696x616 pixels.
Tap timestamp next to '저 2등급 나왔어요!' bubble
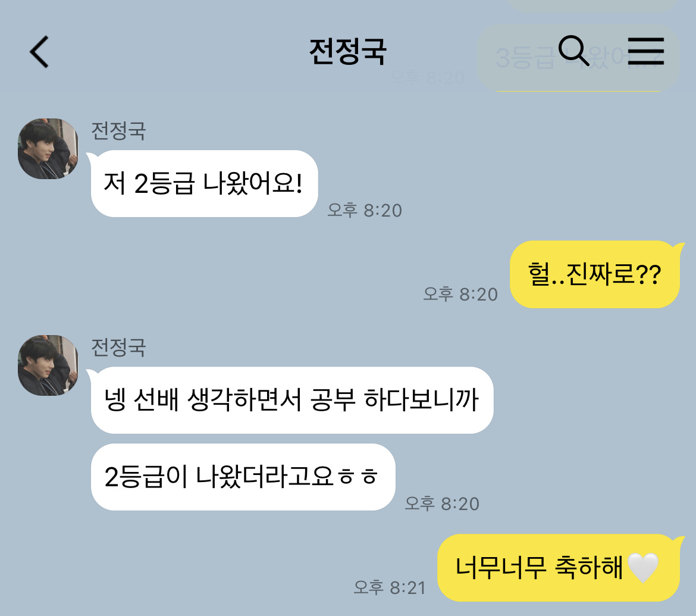(365, 210)
